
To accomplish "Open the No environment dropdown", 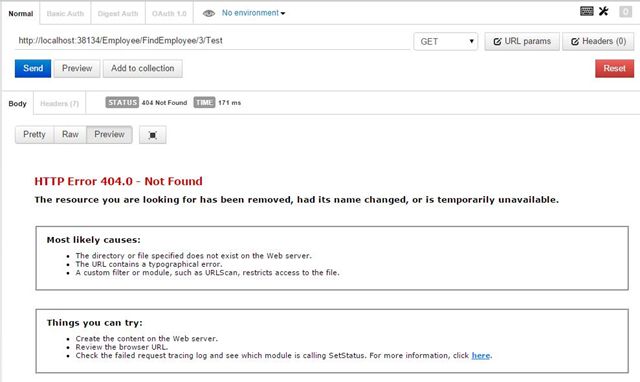I will 253,13.
